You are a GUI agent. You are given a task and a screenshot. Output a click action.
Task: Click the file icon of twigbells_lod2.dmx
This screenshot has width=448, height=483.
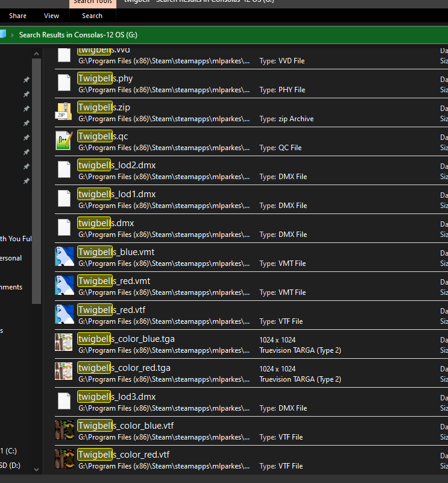tap(65, 169)
